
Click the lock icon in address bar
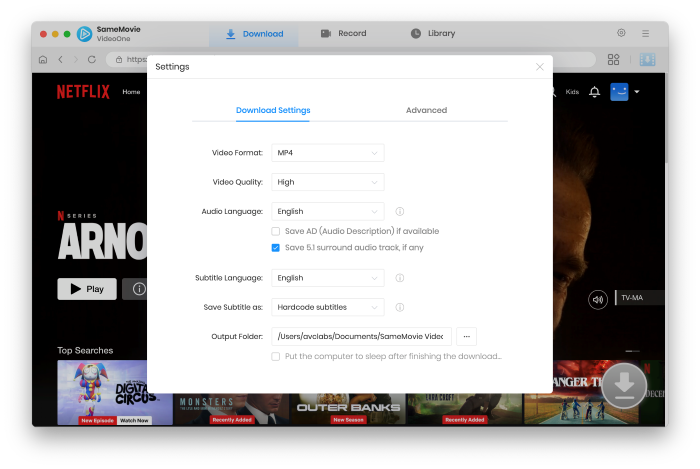tap(119, 59)
